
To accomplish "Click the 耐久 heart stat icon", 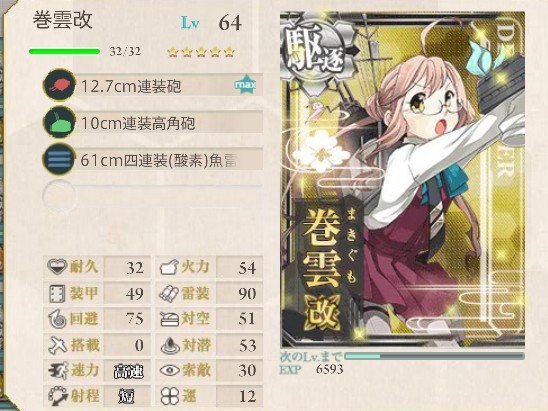I will coord(57,267).
